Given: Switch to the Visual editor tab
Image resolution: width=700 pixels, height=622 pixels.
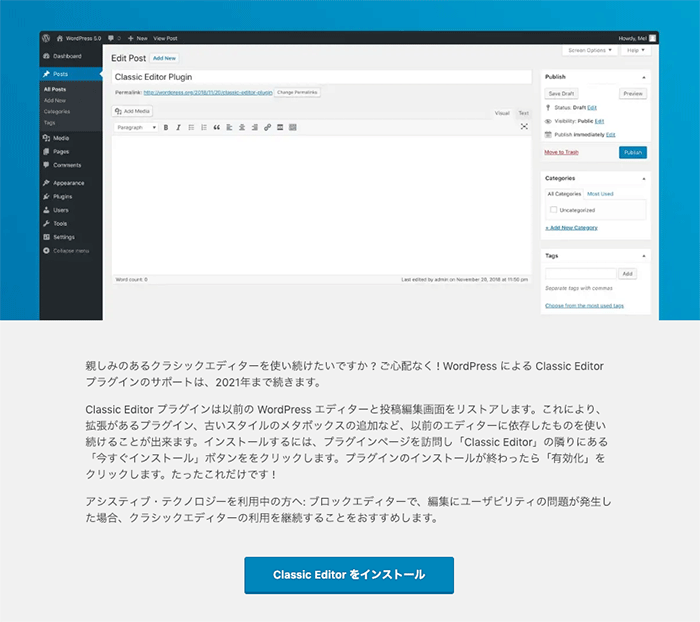Looking at the screenshot, I should (x=502, y=113).
